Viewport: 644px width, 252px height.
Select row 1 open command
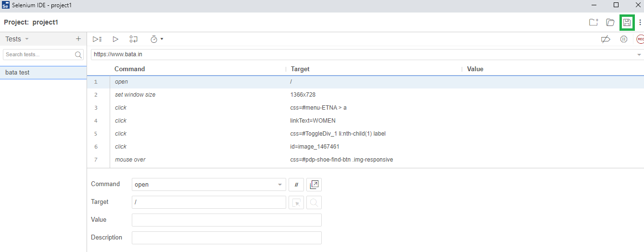[x=366, y=82]
